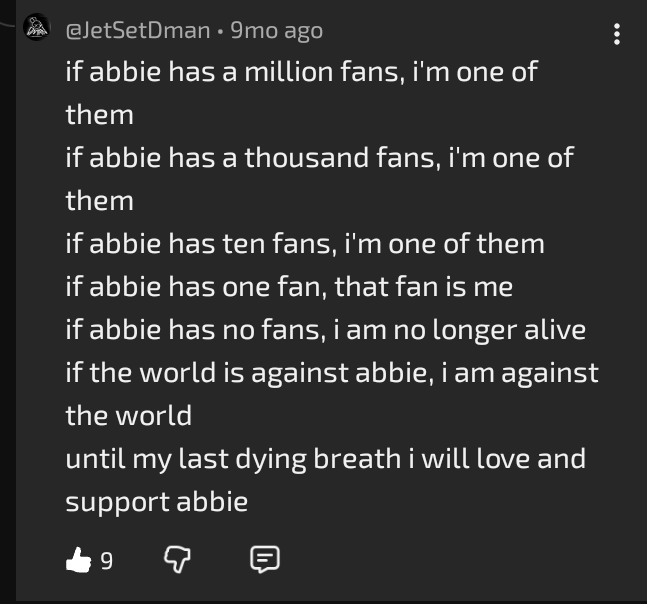
Task: Open the three-dot comment options menu
Action: tap(616, 34)
